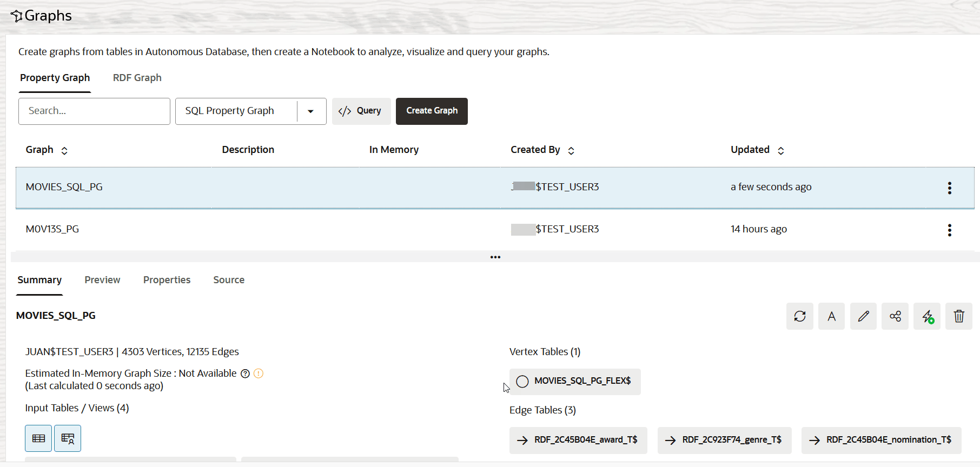Sort by Created By column
980x467 pixels.
click(x=571, y=151)
